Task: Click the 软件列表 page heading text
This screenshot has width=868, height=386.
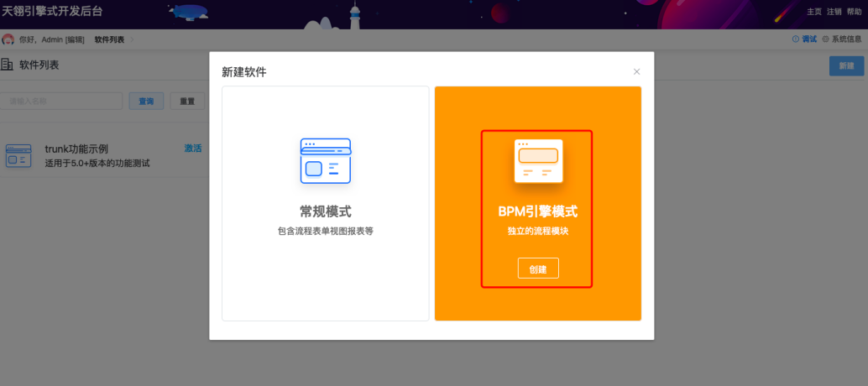Action: (39, 65)
